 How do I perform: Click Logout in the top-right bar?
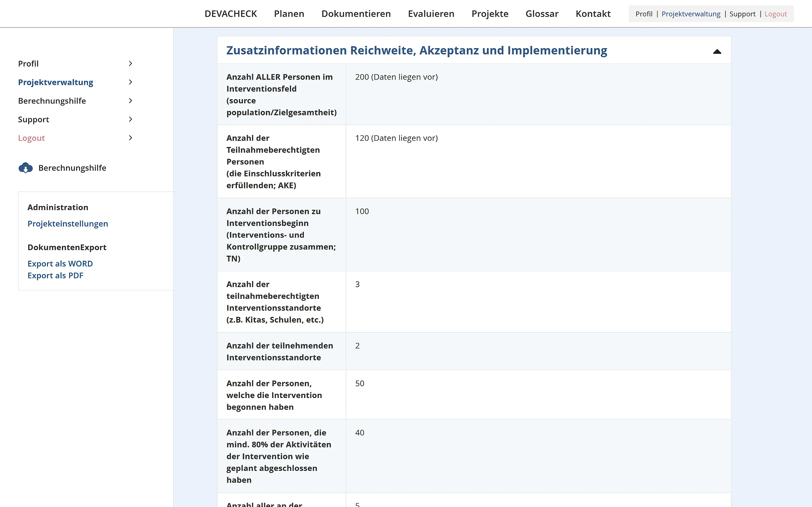(x=776, y=14)
